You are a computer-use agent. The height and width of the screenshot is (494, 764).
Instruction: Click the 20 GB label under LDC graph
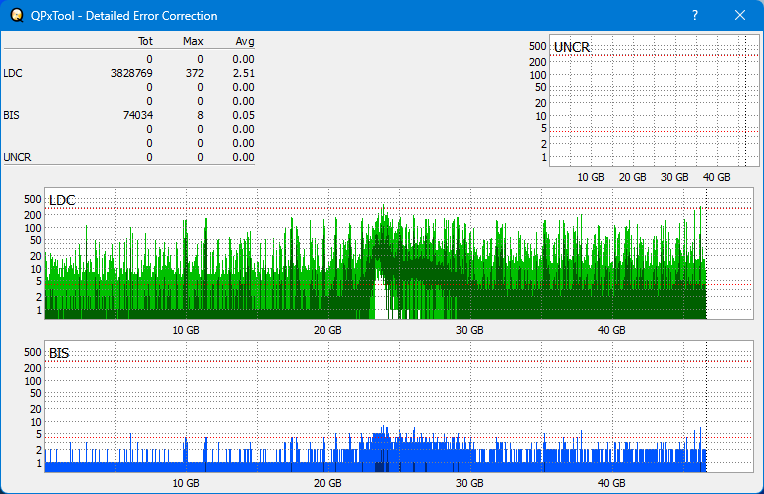pos(327,330)
